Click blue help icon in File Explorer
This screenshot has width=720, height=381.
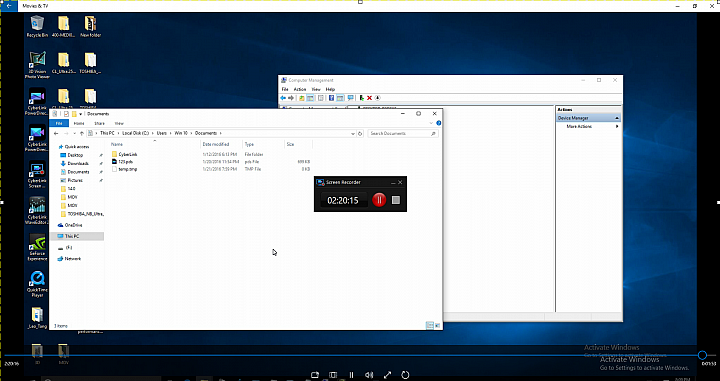click(439, 123)
